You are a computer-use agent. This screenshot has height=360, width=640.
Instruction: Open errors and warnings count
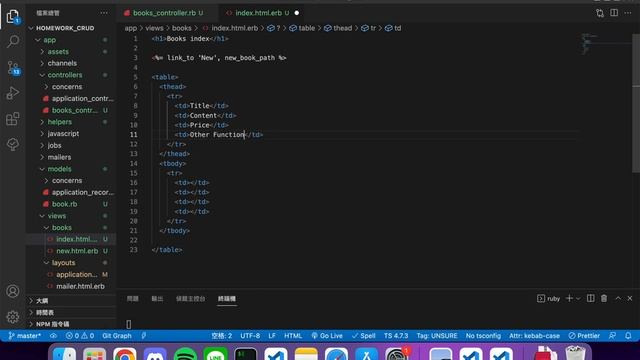tap(80, 336)
